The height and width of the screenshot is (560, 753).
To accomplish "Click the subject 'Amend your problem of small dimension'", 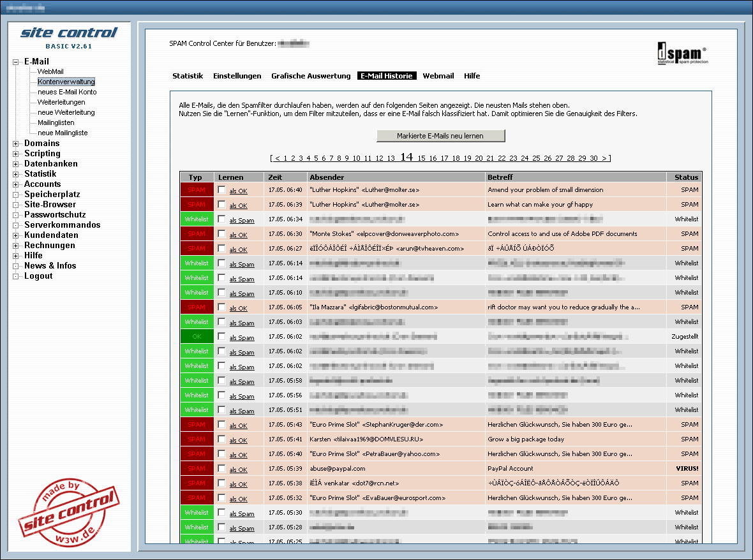I will pyautogui.click(x=546, y=190).
